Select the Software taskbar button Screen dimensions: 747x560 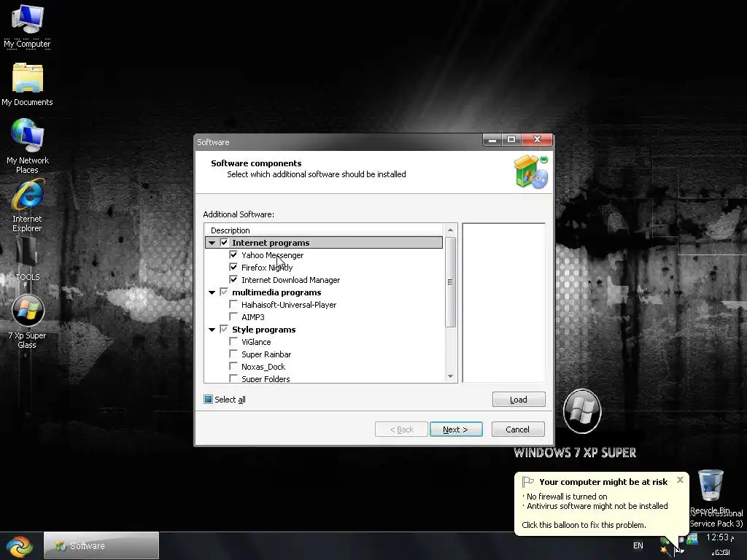pyautogui.click(x=101, y=545)
